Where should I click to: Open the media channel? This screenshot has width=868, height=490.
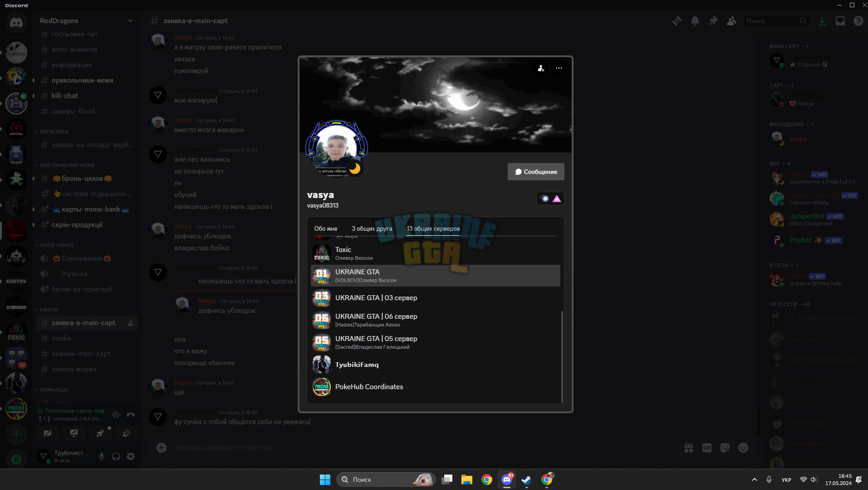pos(87,338)
